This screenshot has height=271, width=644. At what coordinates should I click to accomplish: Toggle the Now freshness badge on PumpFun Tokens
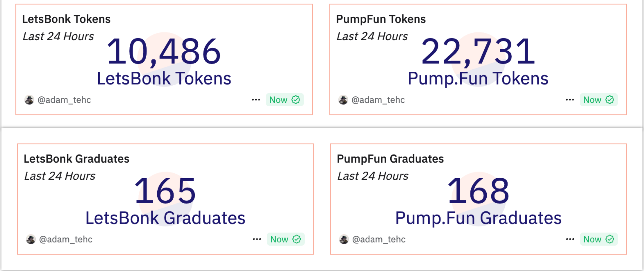592,100
